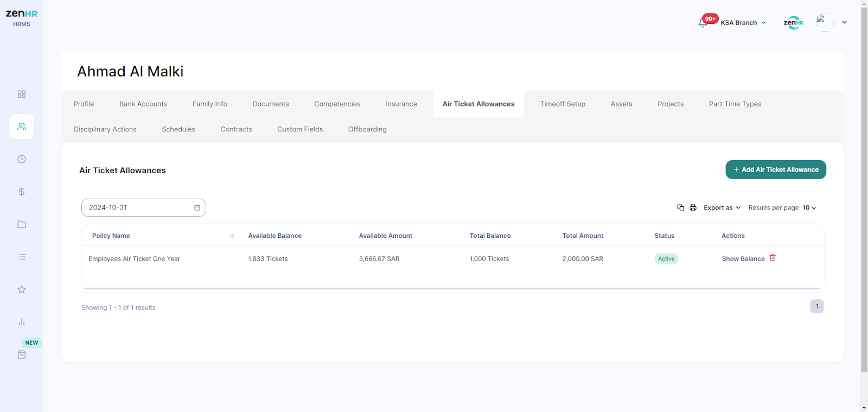Switch to the Part Time Types tab
The height and width of the screenshot is (412, 868).
(x=735, y=104)
